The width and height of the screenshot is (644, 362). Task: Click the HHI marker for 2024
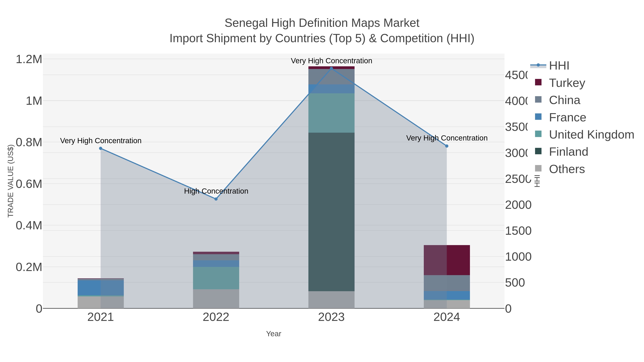click(x=447, y=146)
